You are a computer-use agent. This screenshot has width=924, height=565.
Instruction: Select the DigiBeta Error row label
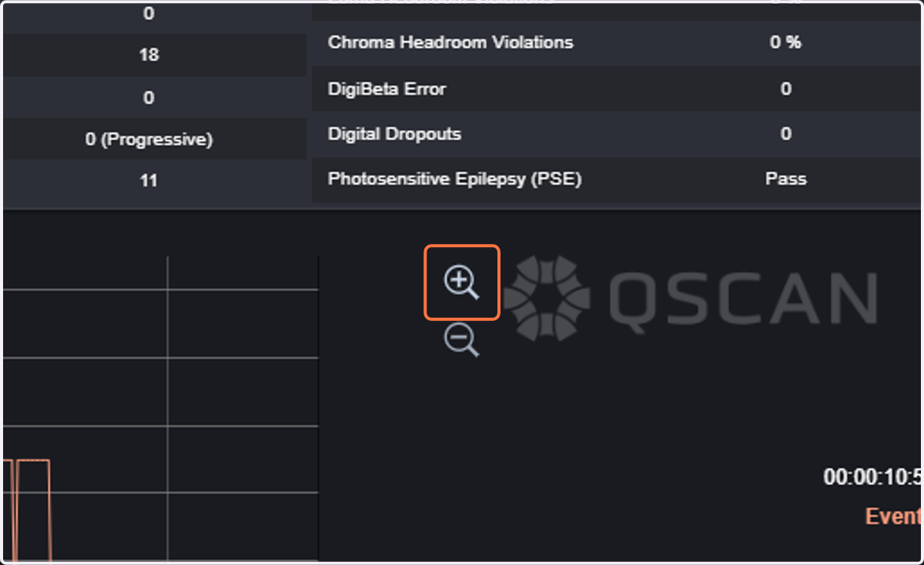[387, 89]
